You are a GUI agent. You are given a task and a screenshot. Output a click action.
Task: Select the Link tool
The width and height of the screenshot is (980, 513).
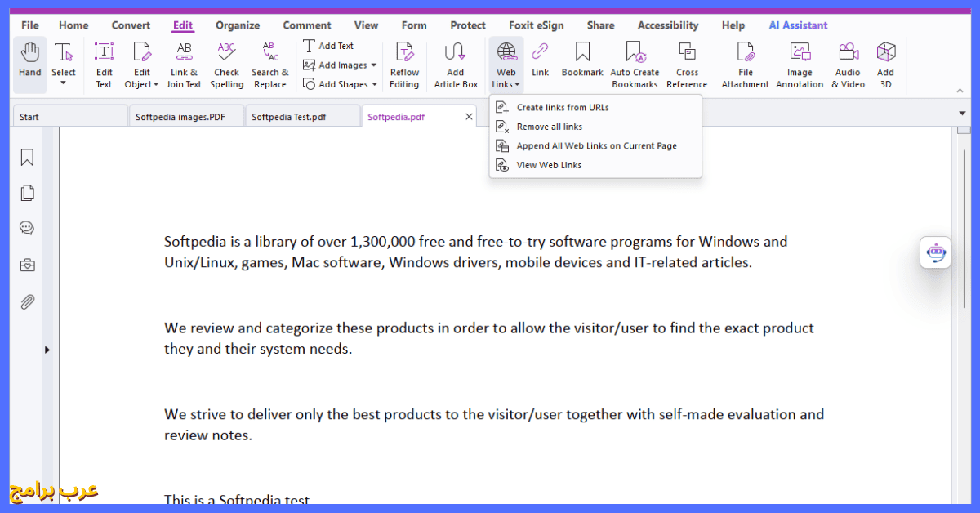(x=540, y=59)
